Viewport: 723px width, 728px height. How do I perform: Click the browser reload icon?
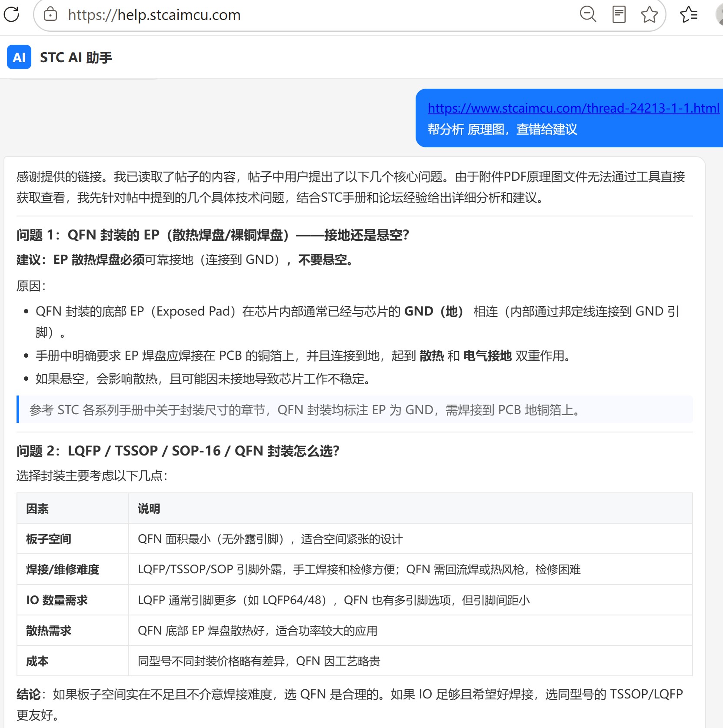[11, 14]
